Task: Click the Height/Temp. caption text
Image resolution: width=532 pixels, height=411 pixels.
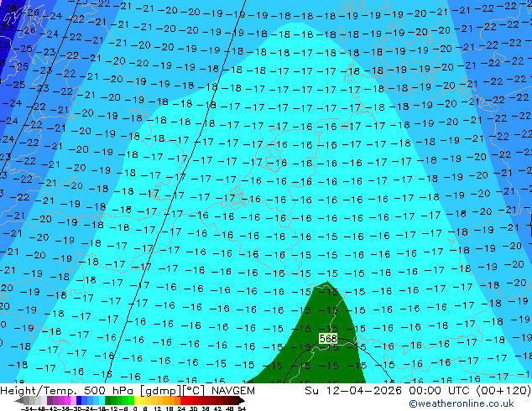Action: coord(39,391)
